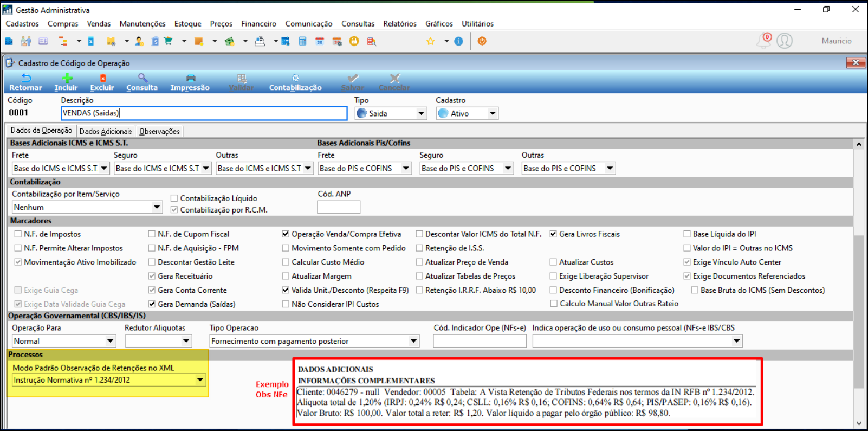The width and height of the screenshot is (868, 431).
Task: Click the calendar 30 toolbar icon
Action: (x=320, y=41)
